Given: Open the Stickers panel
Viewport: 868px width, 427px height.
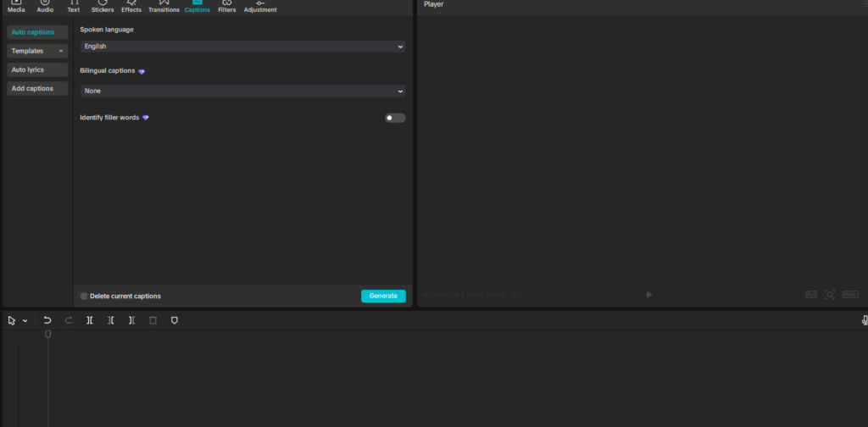Looking at the screenshot, I should pyautogui.click(x=102, y=7).
